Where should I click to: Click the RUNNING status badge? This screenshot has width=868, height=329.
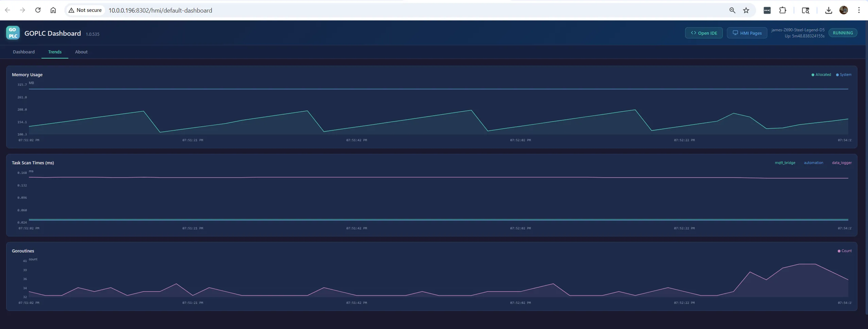click(843, 33)
